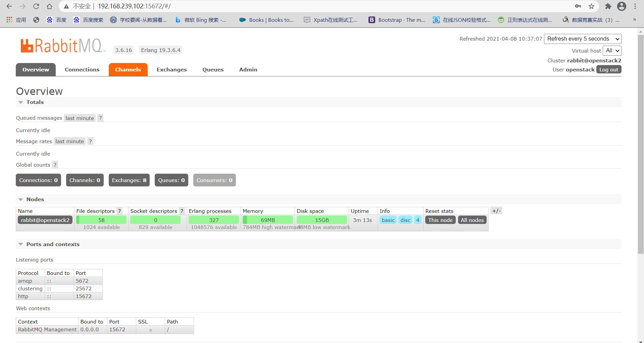644x343 pixels.
Task: Click the Global counts question mark icon
Action: click(x=55, y=165)
